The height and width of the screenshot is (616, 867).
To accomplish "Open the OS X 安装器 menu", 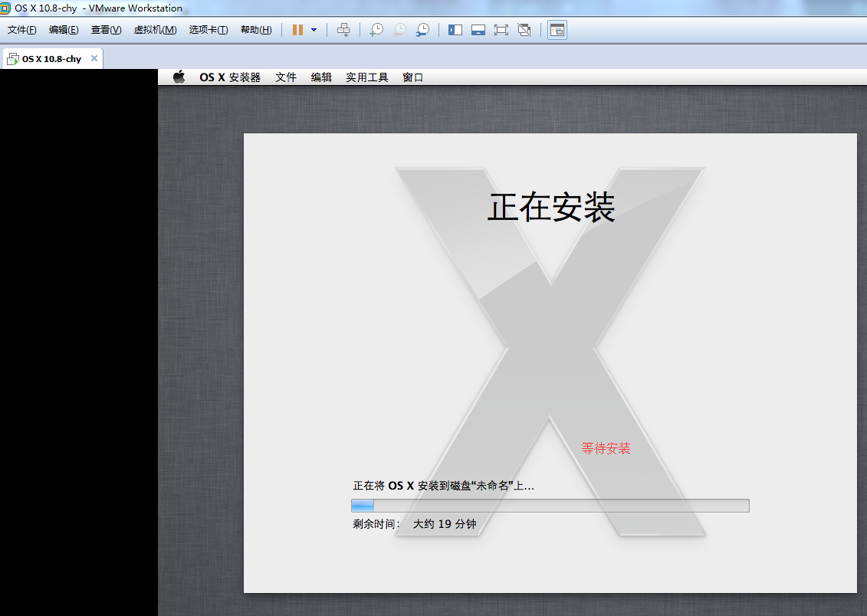I will point(230,77).
